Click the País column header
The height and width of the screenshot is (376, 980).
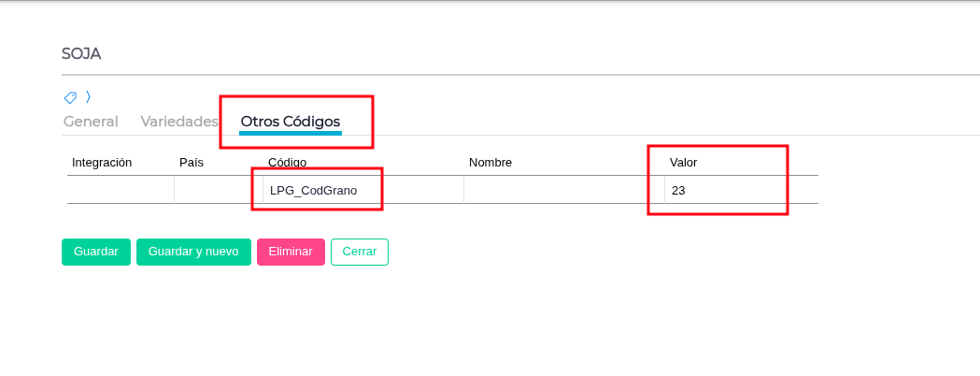(192, 163)
